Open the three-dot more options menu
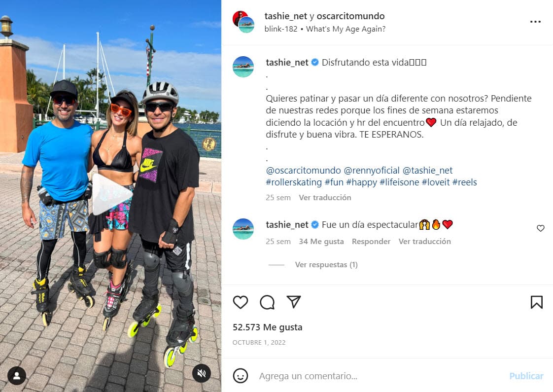553x392 pixels. (x=535, y=22)
